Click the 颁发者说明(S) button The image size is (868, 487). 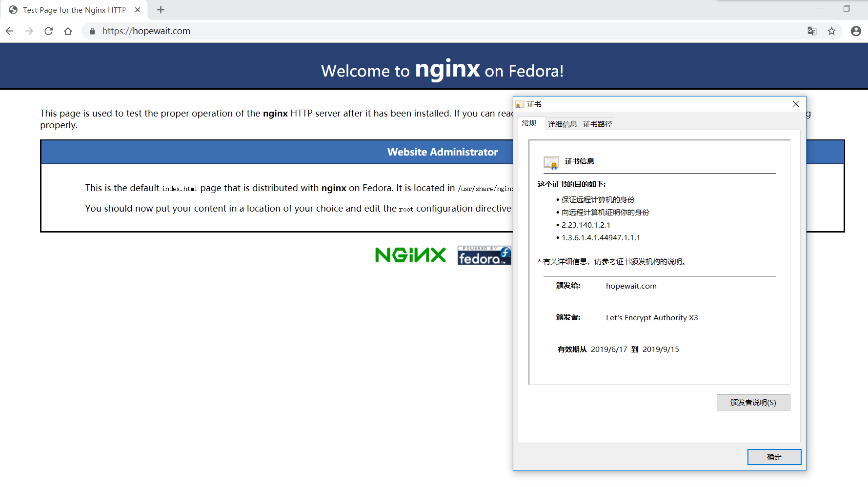pyautogui.click(x=753, y=403)
